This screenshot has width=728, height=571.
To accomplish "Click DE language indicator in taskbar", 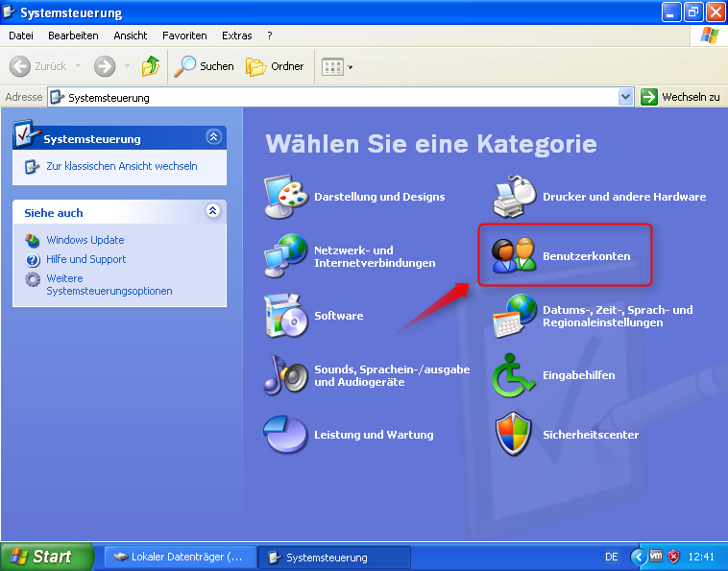I will (612, 557).
